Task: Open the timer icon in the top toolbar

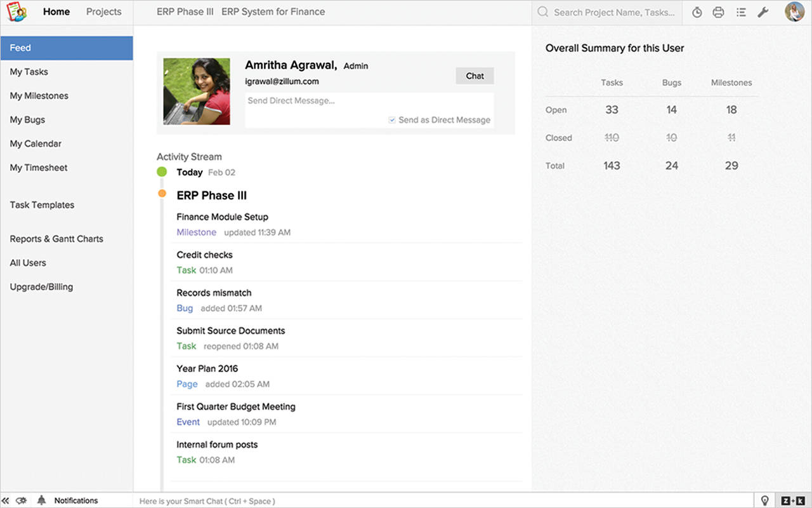Action: [x=697, y=11]
